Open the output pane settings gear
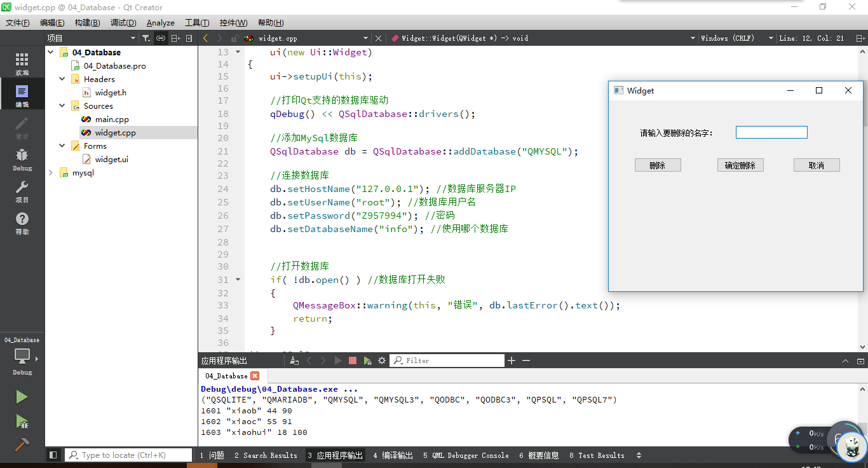This screenshot has height=468, width=868. [x=382, y=361]
